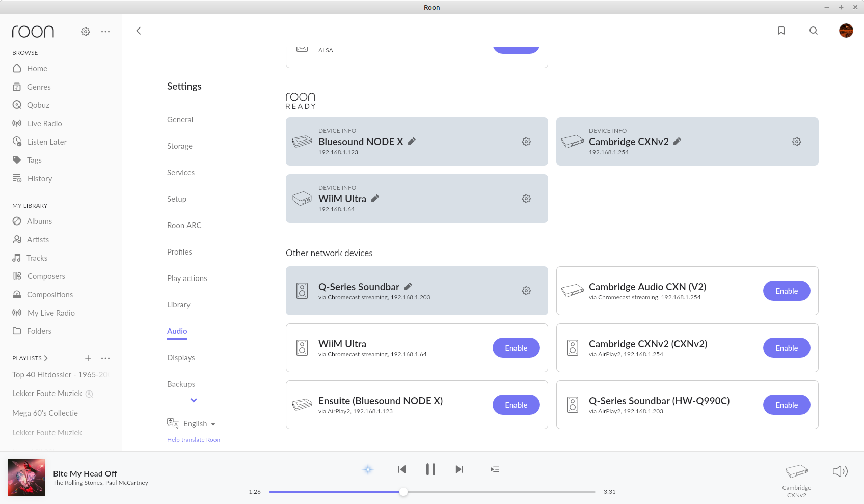
Task: Open Q-Series Soundbar Chromecast settings gear
Action: pyautogui.click(x=526, y=291)
